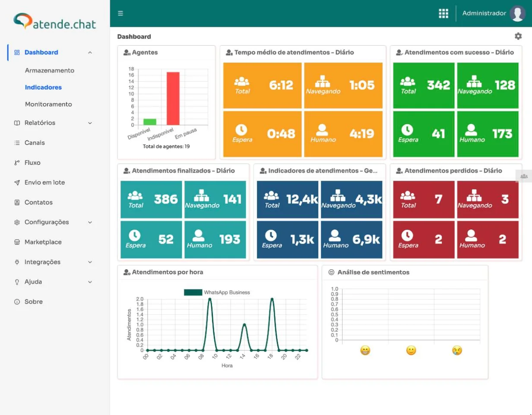
Task: Click orange Navegando 1:05 tile
Action: (343, 85)
